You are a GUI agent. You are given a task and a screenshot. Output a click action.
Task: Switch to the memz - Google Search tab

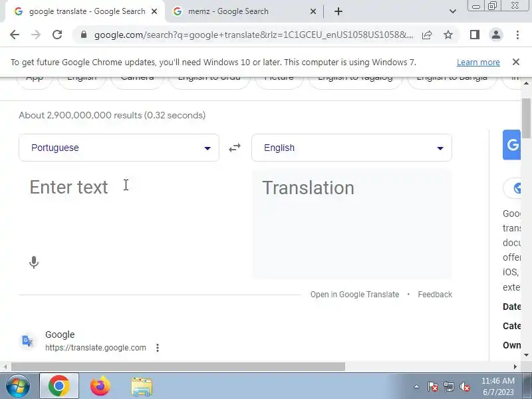click(243, 11)
